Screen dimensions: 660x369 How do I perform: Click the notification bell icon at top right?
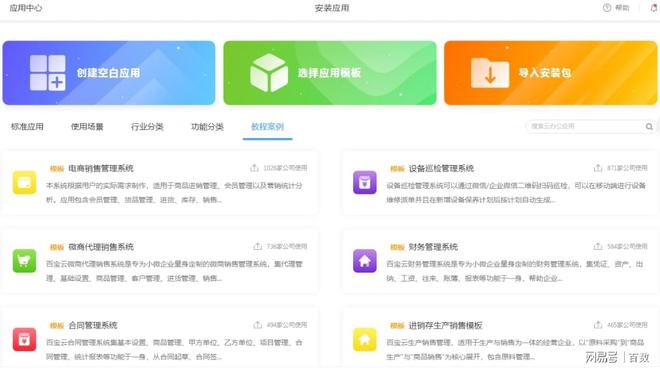pyautogui.click(x=655, y=8)
